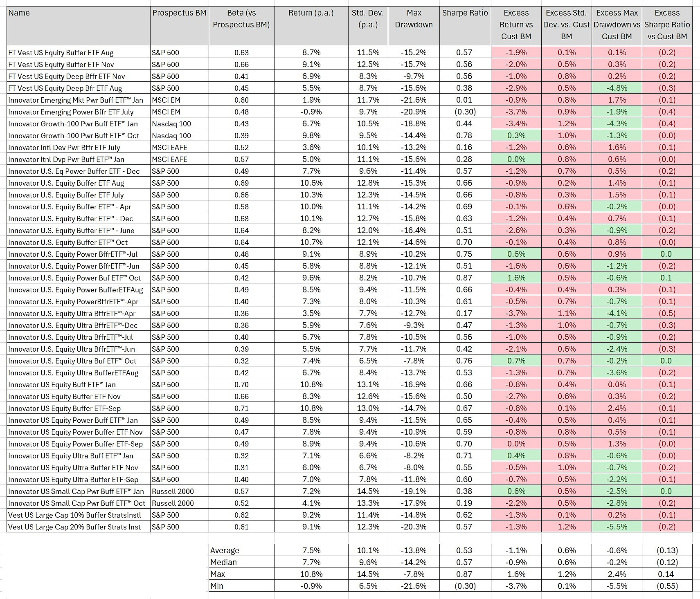Select the Min summary row label
This screenshot has height=599, width=700.
tap(241, 586)
